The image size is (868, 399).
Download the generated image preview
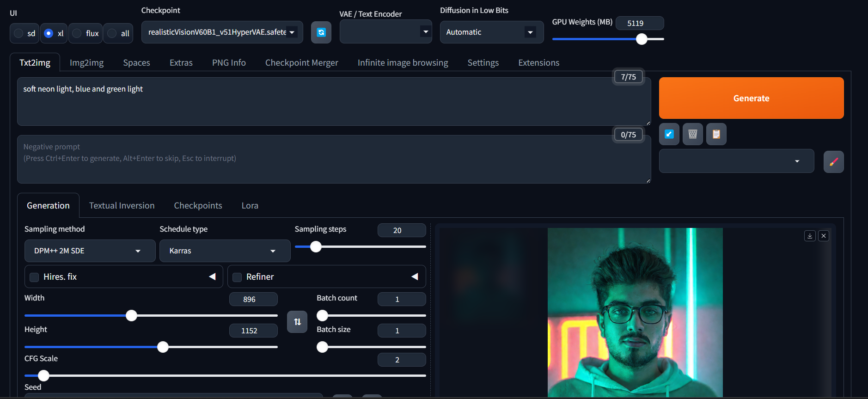810,236
